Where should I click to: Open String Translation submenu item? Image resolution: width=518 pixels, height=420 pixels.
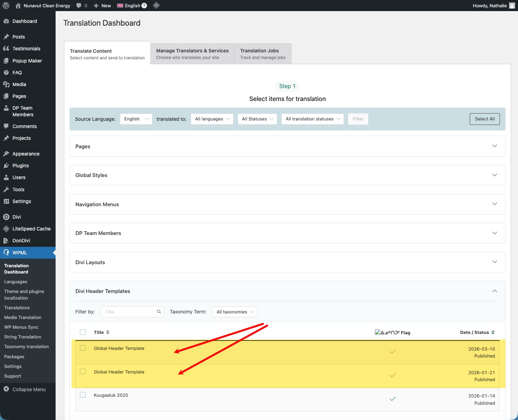[x=23, y=337]
